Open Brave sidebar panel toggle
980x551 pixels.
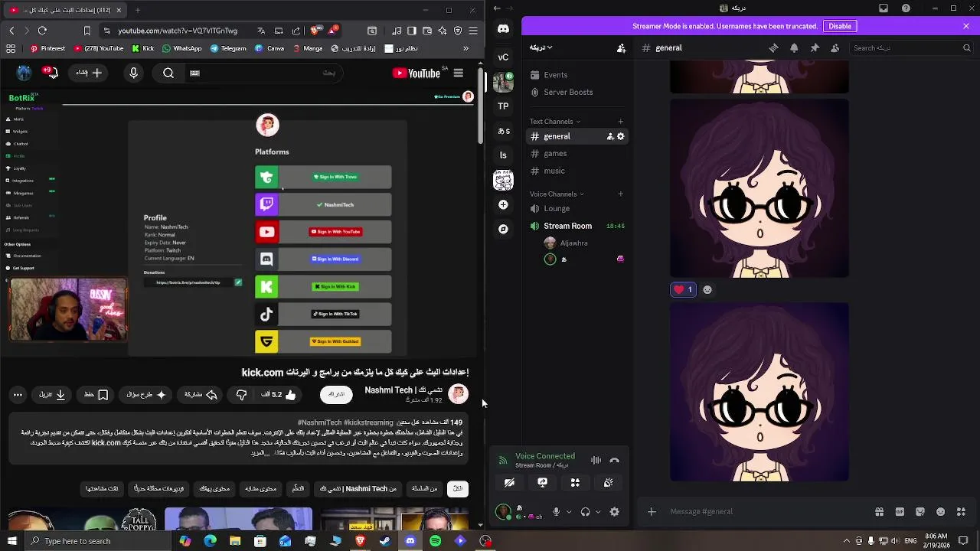point(412,31)
